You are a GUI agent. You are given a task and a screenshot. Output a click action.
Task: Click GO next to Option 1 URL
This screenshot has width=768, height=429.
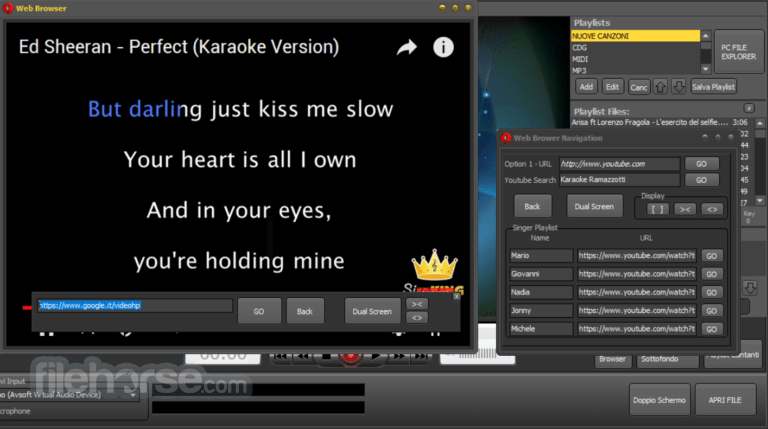click(701, 164)
